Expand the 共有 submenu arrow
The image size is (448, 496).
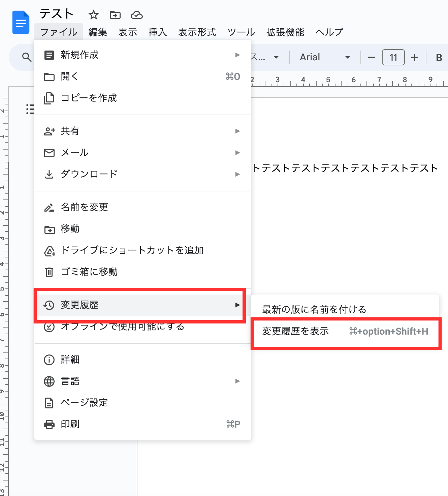[238, 131]
